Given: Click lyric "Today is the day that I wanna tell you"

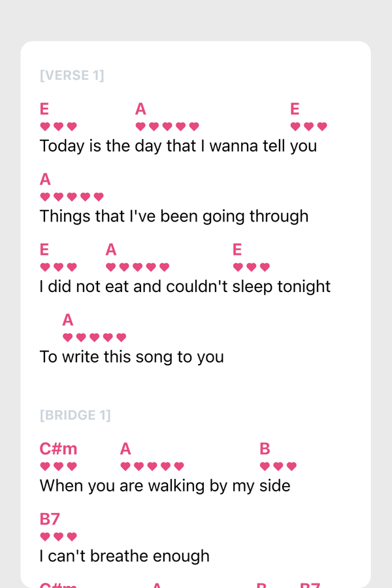Looking at the screenshot, I should click(178, 146).
